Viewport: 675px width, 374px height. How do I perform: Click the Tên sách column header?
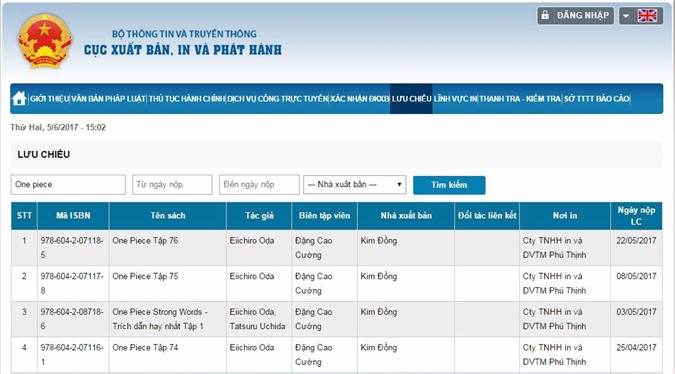pyautogui.click(x=167, y=216)
